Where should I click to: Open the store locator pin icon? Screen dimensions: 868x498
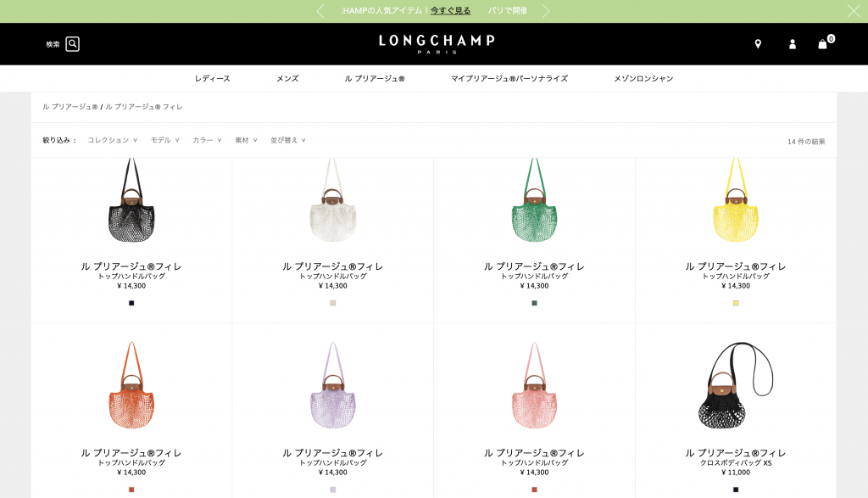(758, 44)
